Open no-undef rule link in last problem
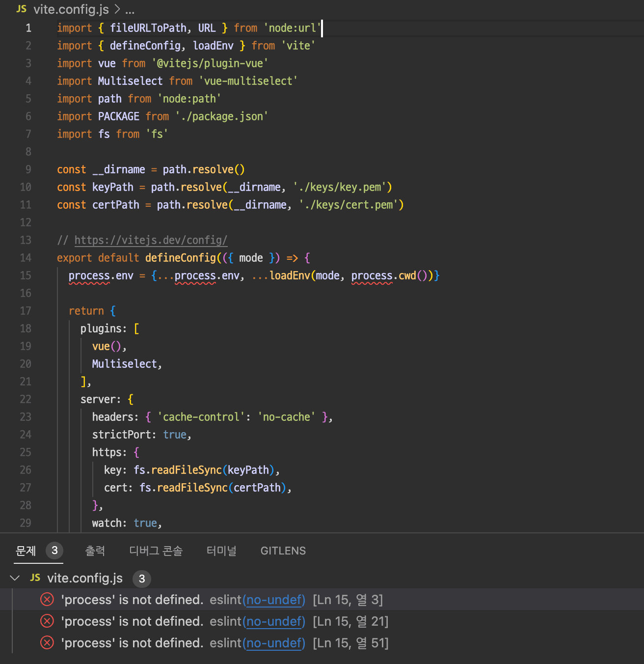The image size is (644, 664). [x=275, y=643]
